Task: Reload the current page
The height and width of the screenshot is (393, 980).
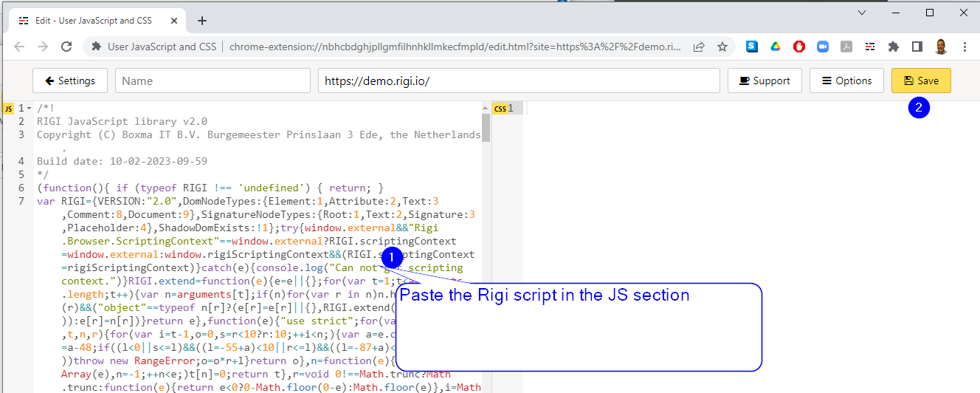Action: 66,47
